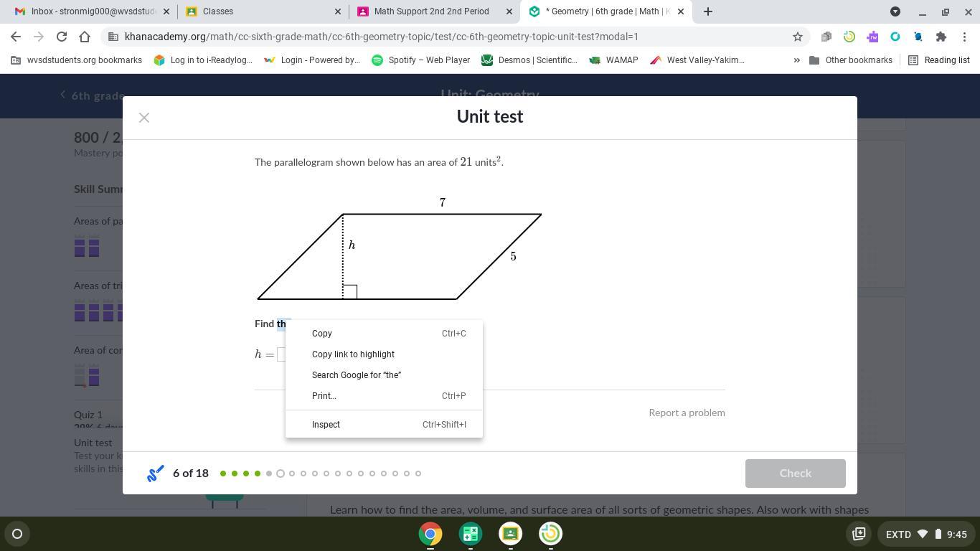Choose 'Copy link to highlight'

384,354
